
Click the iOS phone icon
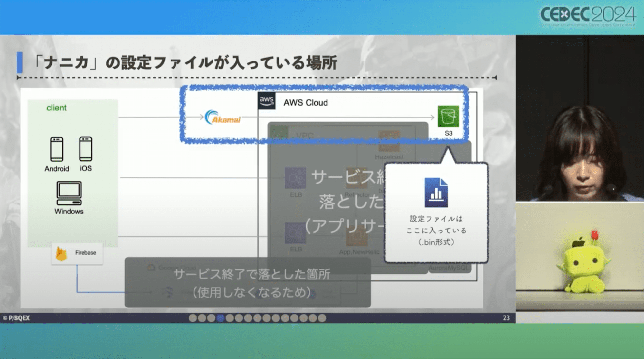[x=86, y=149]
